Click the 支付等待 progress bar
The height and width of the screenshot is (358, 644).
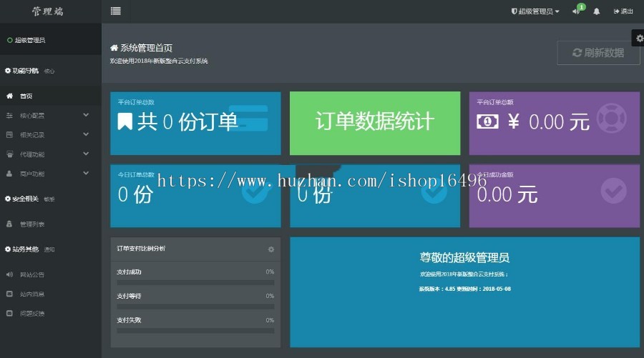coord(195,307)
